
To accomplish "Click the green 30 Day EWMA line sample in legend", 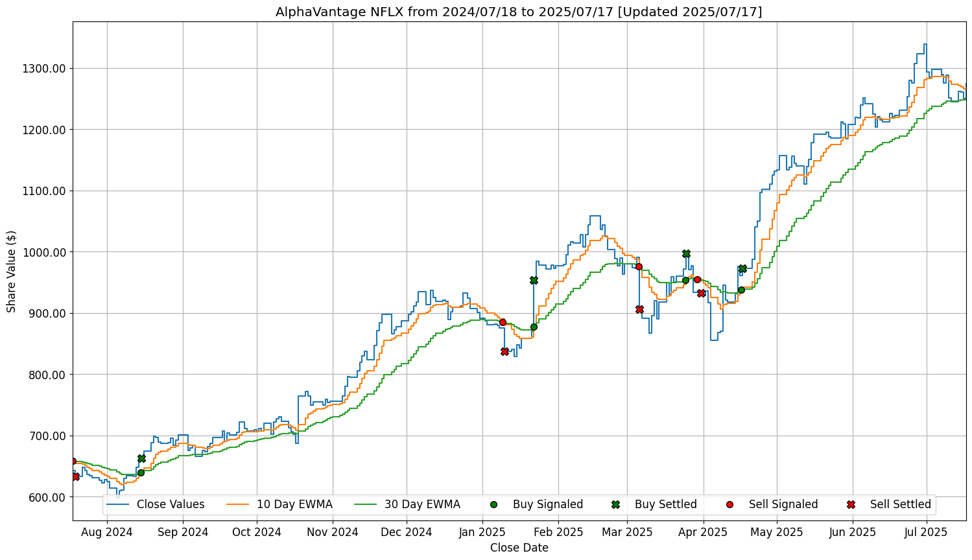I will pyautogui.click(x=366, y=504).
